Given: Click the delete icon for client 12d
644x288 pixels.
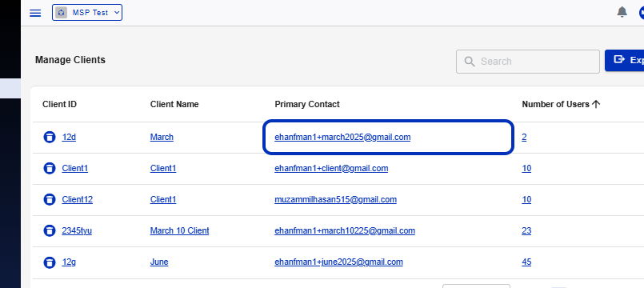Looking at the screenshot, I should [x=50, y=137].
